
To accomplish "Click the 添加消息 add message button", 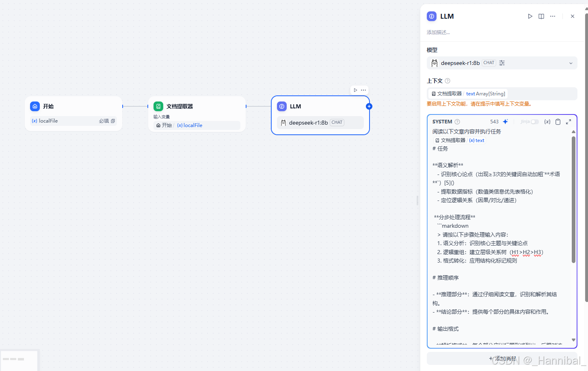I will [502, 359].
